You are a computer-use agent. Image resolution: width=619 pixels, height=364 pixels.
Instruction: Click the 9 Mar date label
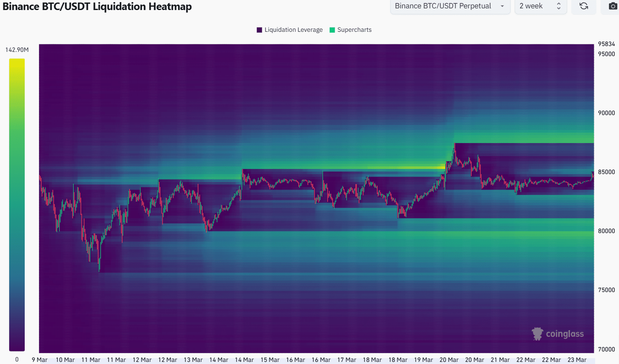click(x=40, y=360)
